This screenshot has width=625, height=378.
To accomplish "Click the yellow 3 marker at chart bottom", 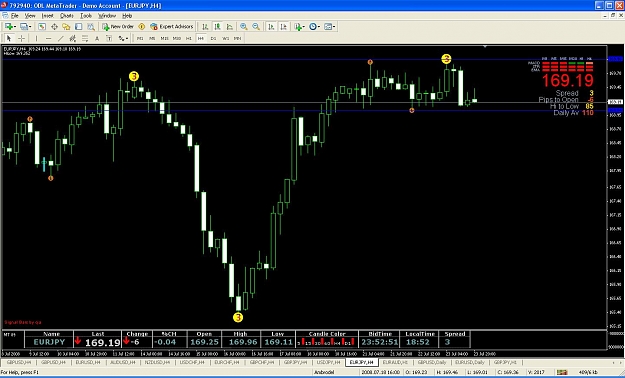I will point(238,317).
